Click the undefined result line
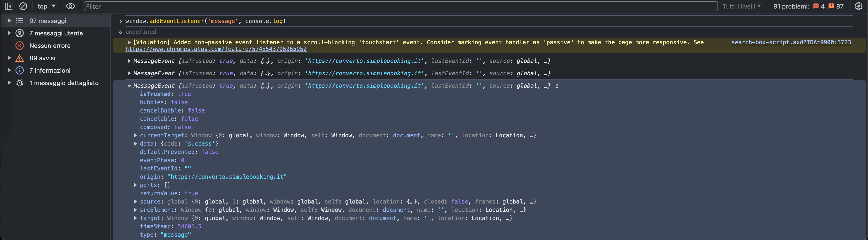Viewport: 868px width, 240px height. 141,32
